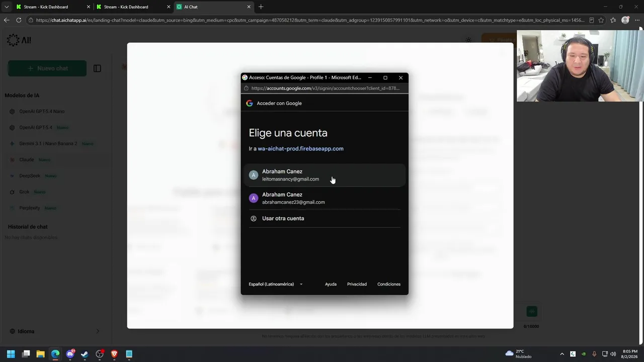Click the Google logo in sign-in header

(250, 103)
